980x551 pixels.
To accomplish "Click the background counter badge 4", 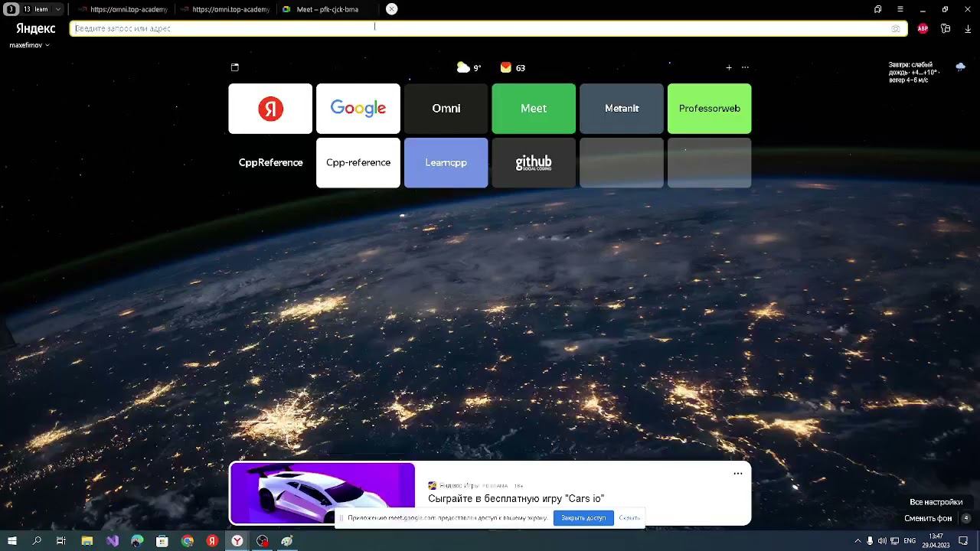I will [966, 518].
